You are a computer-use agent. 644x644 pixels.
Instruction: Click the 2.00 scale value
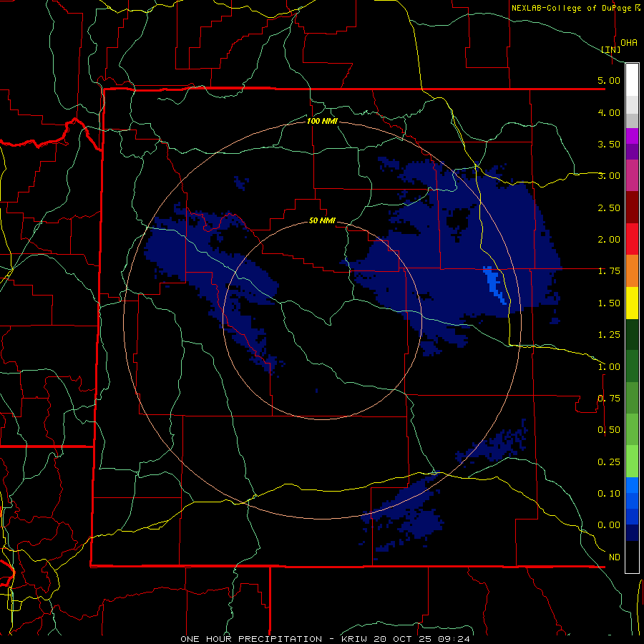coord(609,240)
